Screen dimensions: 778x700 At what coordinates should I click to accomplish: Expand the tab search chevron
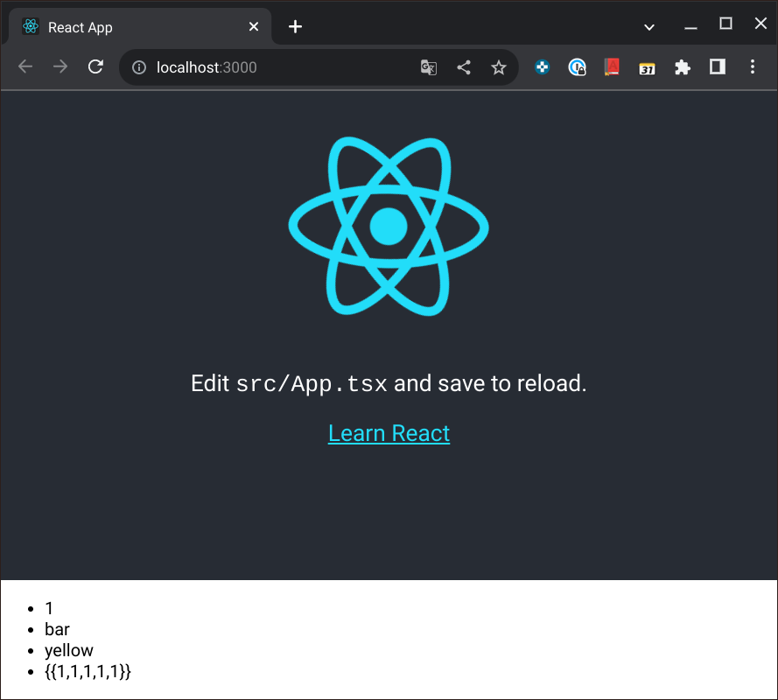pos(649,27)
